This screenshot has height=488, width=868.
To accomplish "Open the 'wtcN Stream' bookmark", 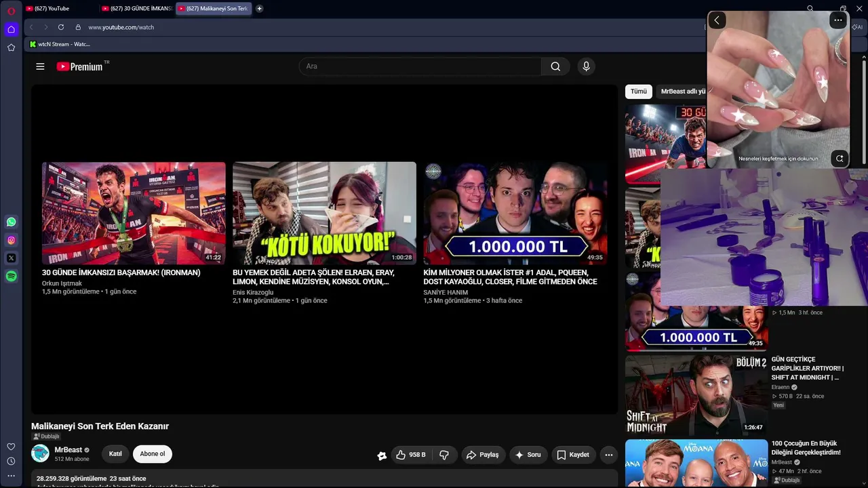I will (60, 44).
